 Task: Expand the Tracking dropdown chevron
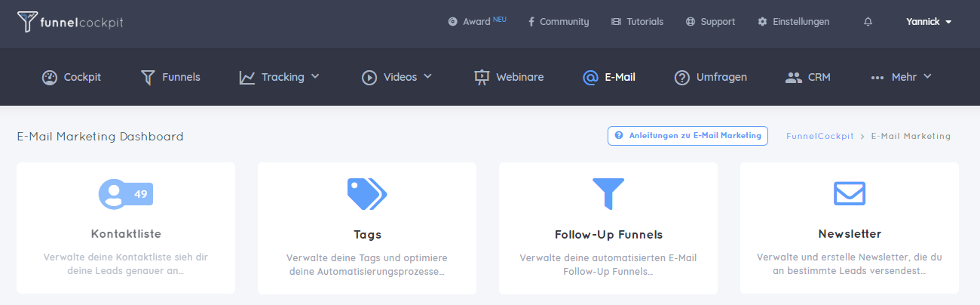coord(315,76)
